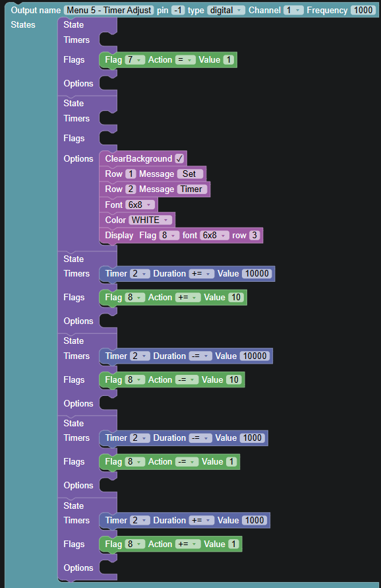The width and height of the screenshot is (381, 588).
Task: Open the Flag 7 number dropdown
Action: [135, 59]
